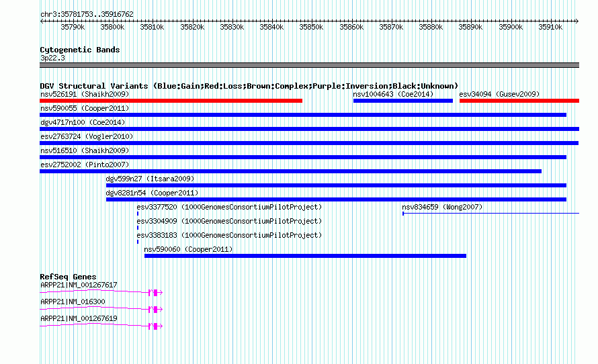Open the DGV Structural Variants track title
The height and width of the screenshot is (364, 598).
click(249, 86)
